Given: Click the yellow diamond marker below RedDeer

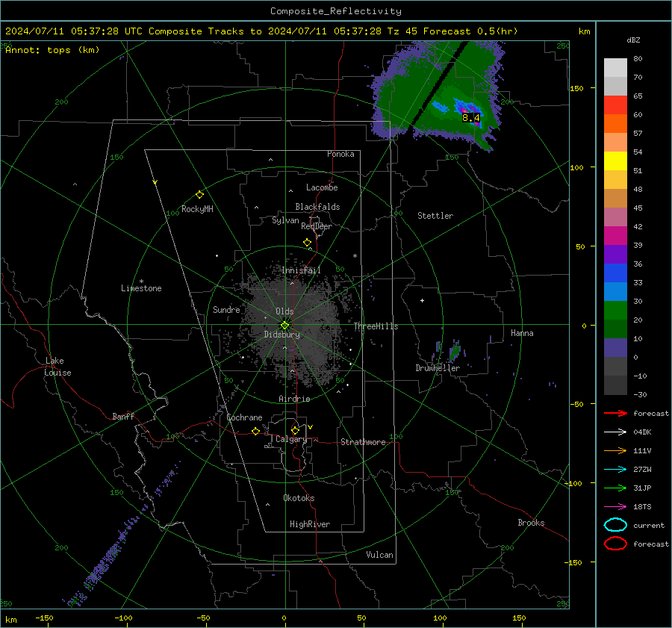Looking at the screenshot, I should [x=307, y=243].
